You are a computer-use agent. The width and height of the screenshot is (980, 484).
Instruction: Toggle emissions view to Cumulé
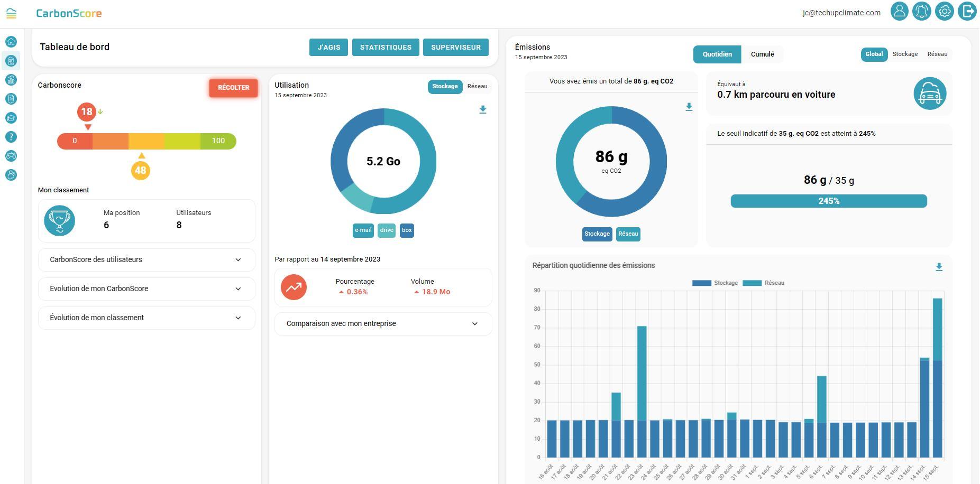click(x=762, y=54)
